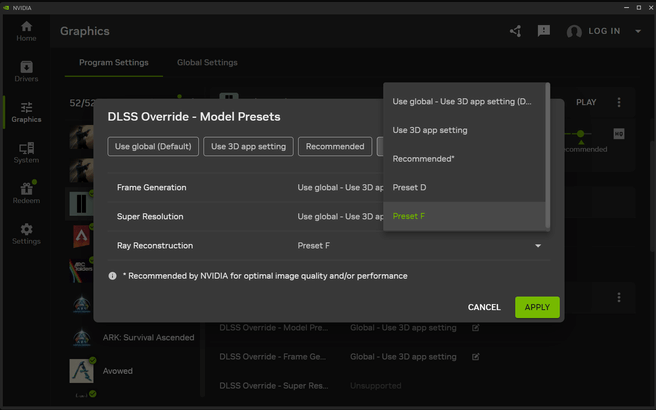Open the Home sidebar icon

[26, 31]
